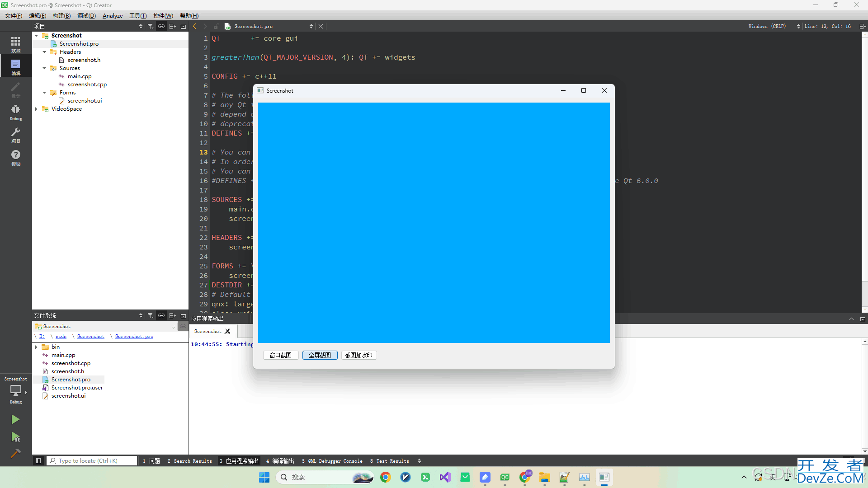
Task: Open the 调试(D) menu
Action: pyautogui.click(x=86, y=15)
